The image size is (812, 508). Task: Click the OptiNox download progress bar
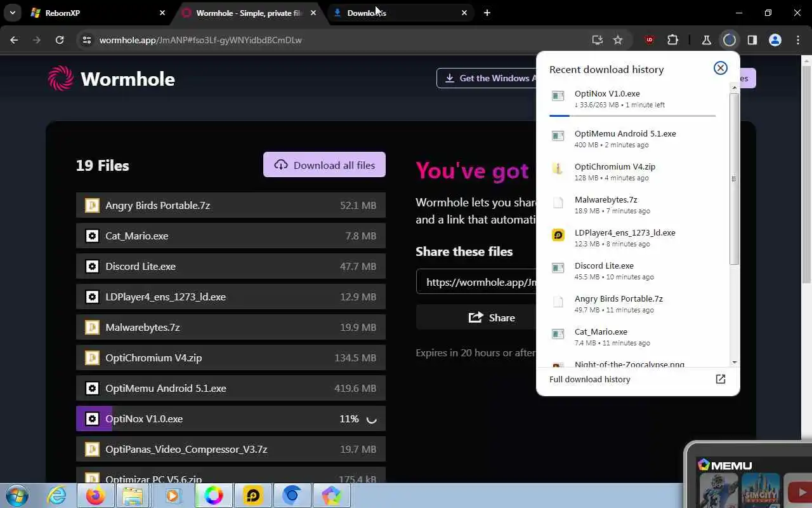click(632, 116)
